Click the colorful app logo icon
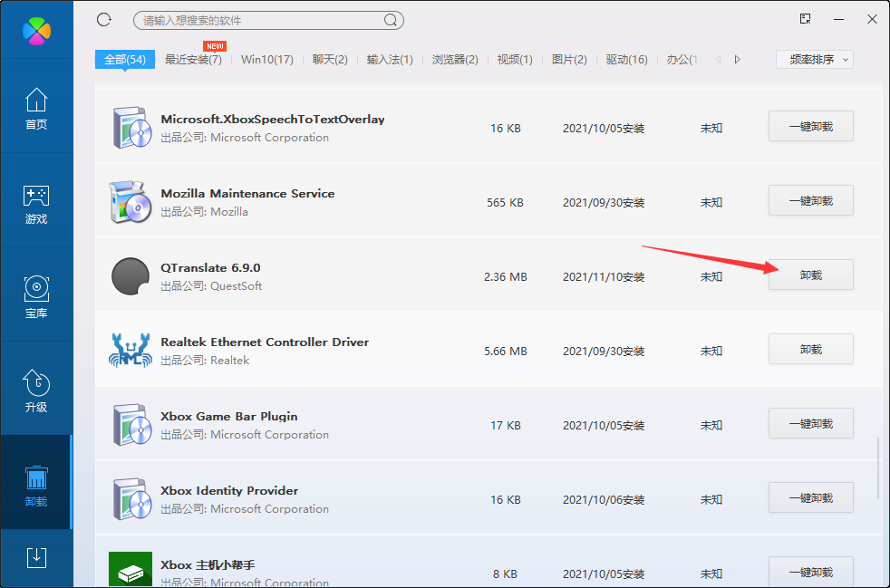Image resolution: width=890 pixels, height=588 pixels. (37, 31)
